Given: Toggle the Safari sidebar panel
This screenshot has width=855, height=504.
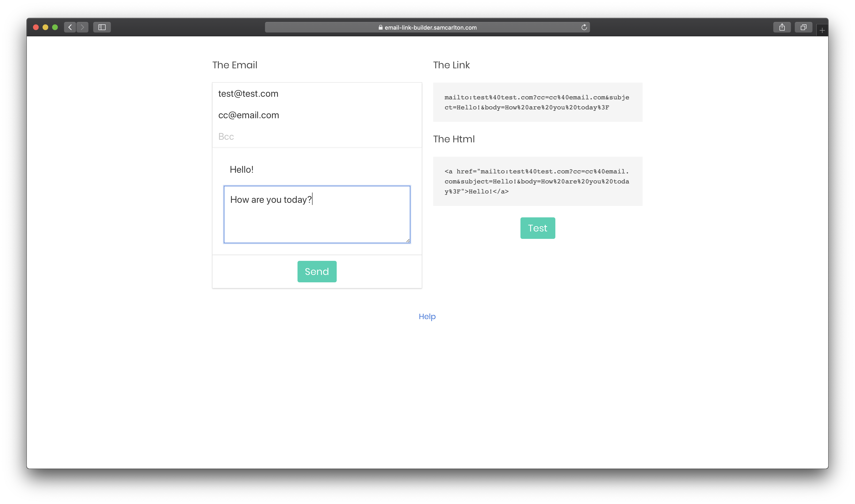Looking at the screenshot, I should click(102, 27).
